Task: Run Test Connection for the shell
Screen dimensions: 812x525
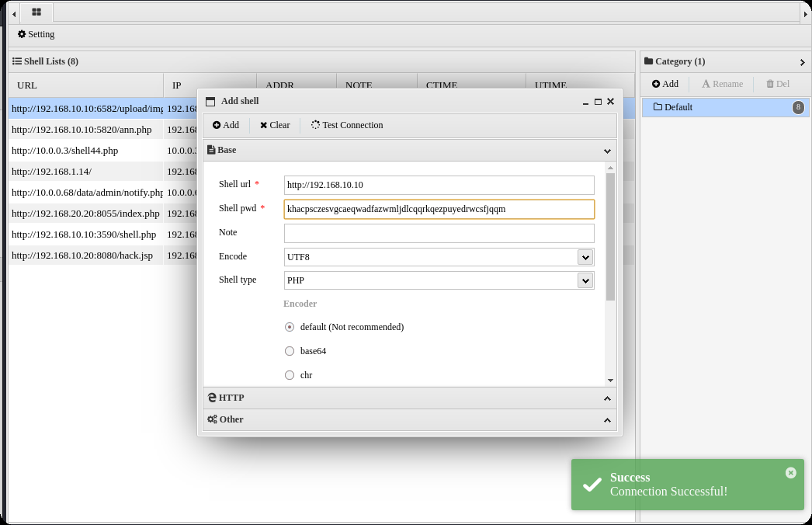Action: coord(347,125)
